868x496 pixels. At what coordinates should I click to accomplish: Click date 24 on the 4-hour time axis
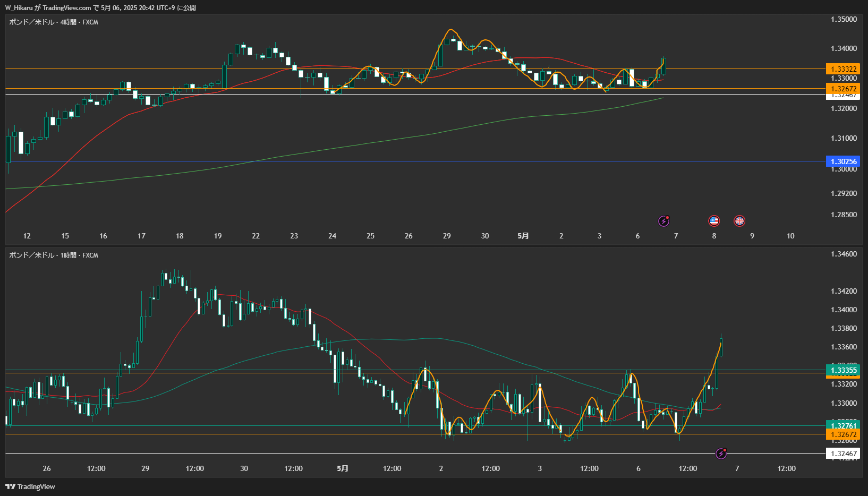point(332,236)
